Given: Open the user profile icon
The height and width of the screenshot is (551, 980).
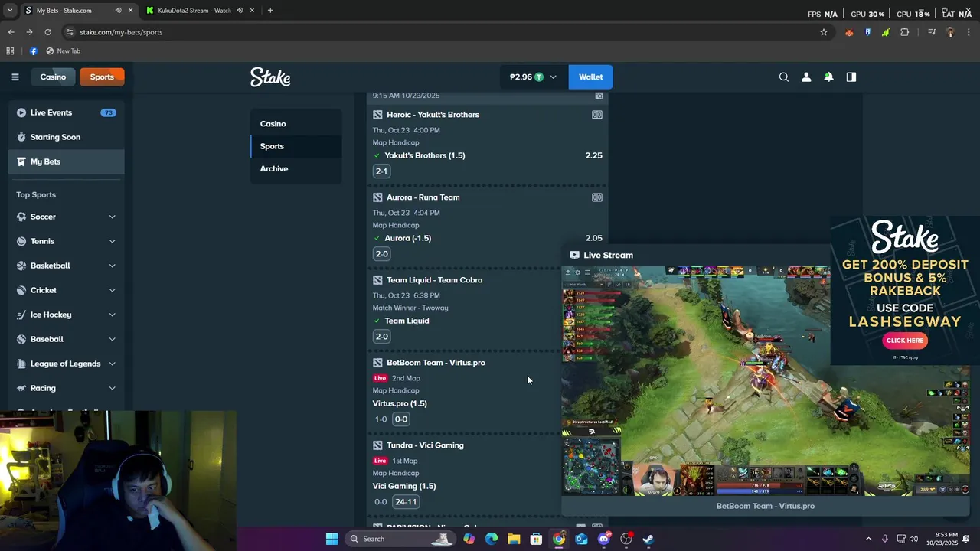Looking at the screenshot, I should (x=806, y=77).
